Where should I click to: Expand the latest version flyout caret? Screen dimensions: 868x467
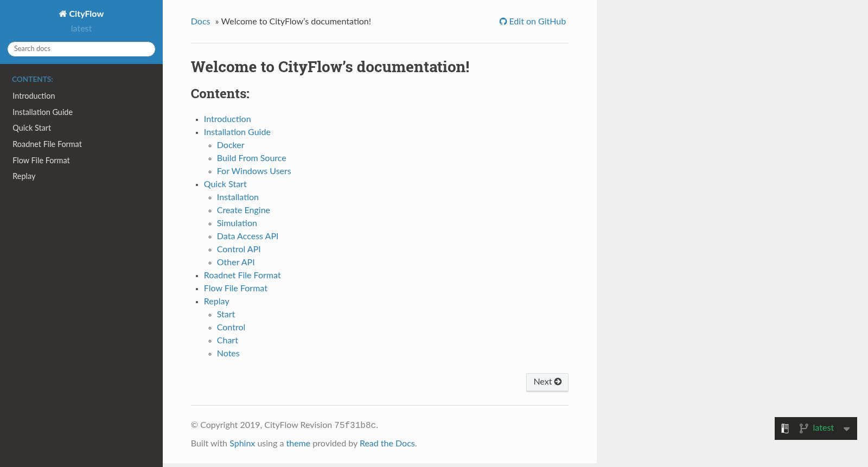846,429
